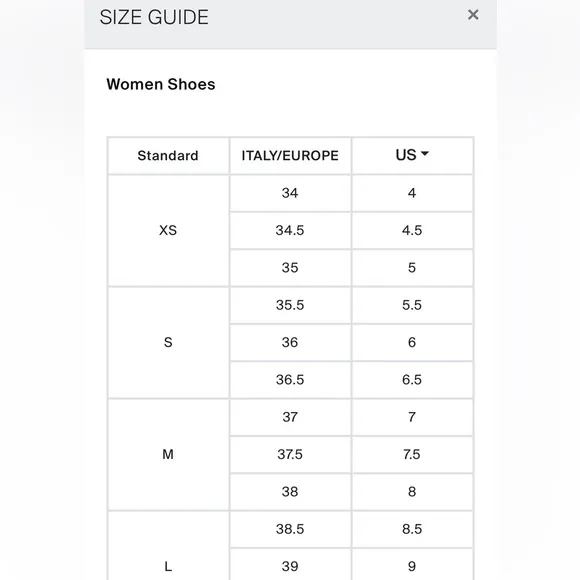Close the Size Guide dialog
The width and height of the screenshot is (580, 580).
click(x=473, y=15)
